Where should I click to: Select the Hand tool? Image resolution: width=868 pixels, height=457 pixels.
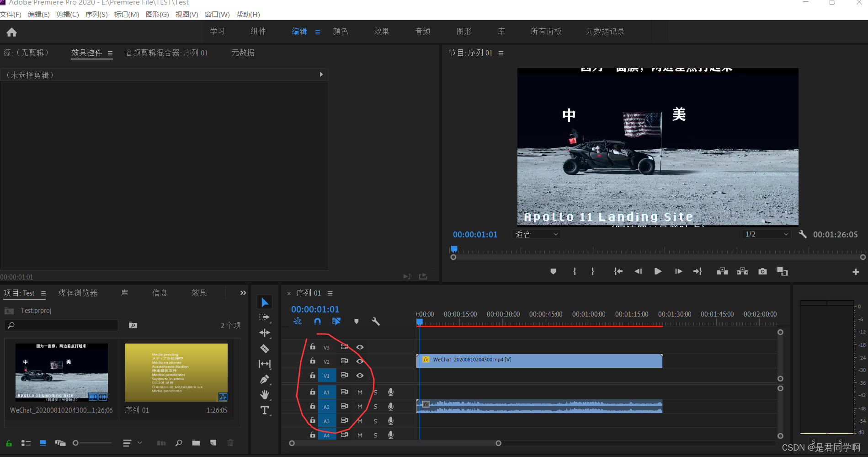click(265, 394)
